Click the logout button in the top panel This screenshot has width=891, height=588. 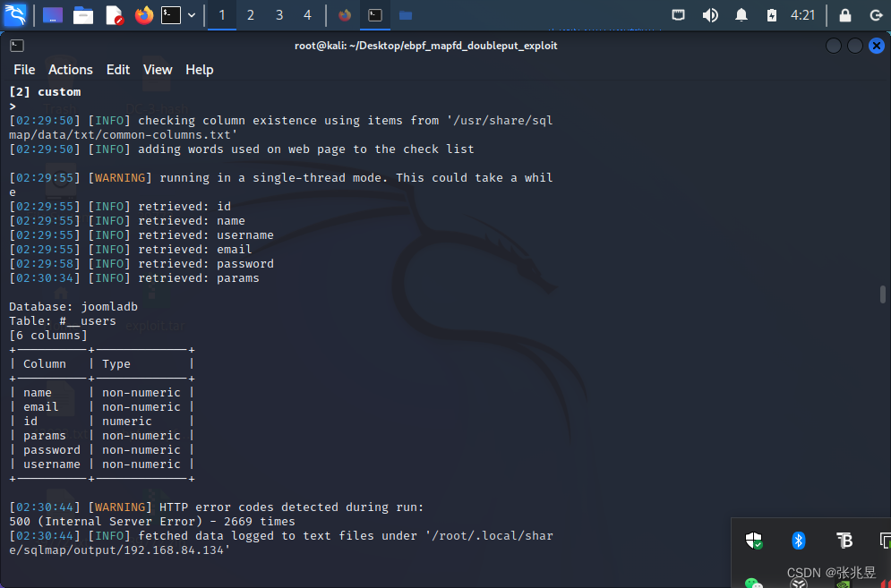pos(873,14)
